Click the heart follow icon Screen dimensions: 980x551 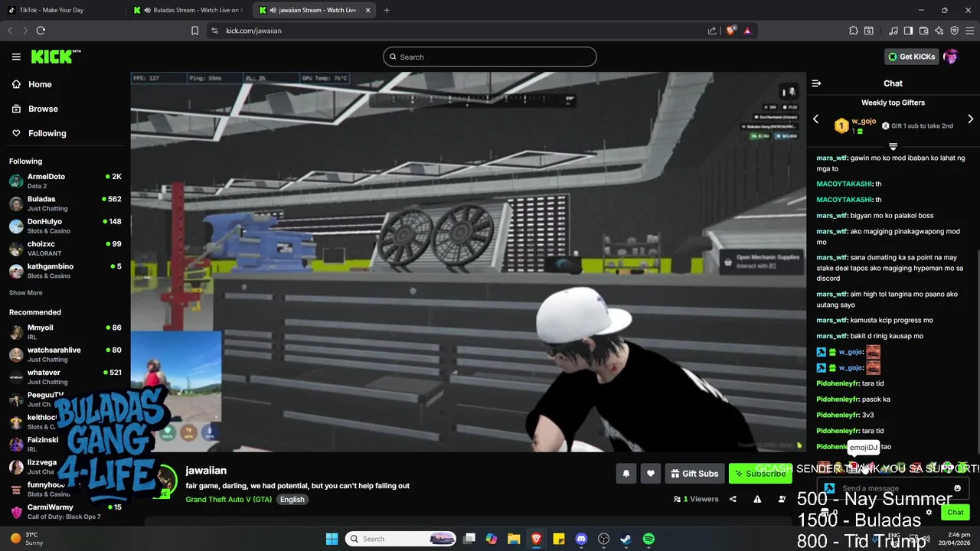coord(651,474)
